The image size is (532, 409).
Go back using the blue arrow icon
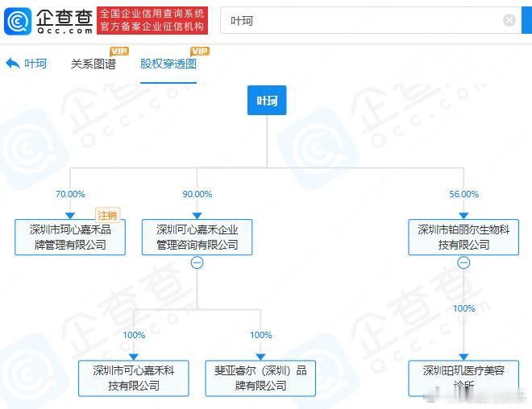[x=13, y=64]
